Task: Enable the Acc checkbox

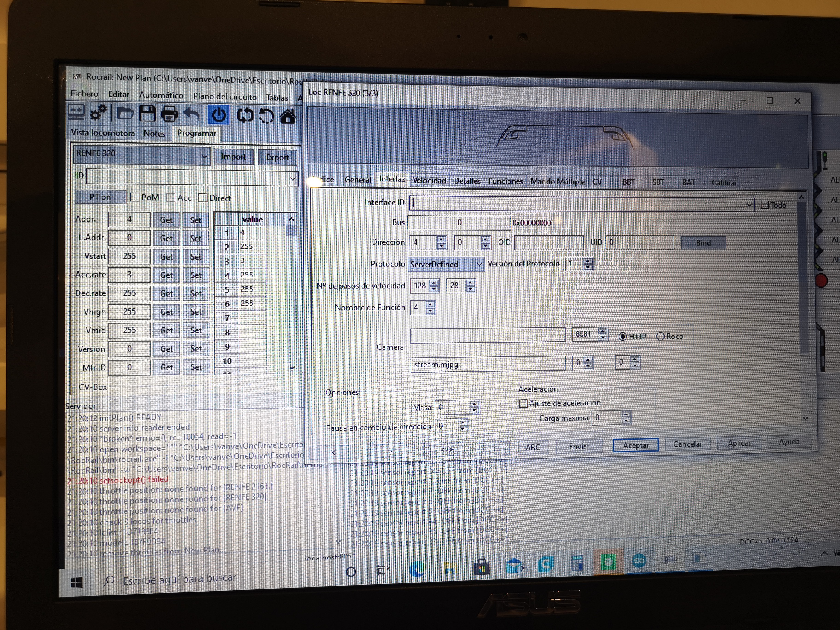Action: coord(170,198)
